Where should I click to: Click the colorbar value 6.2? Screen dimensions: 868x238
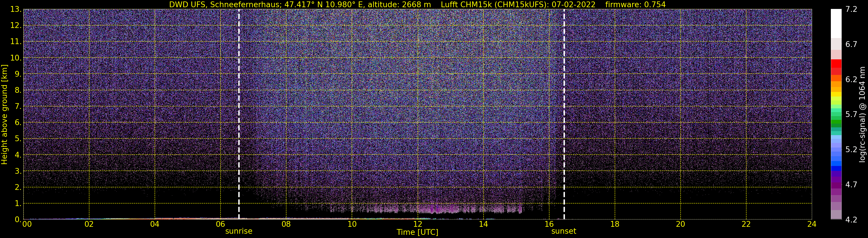point(851,80)
